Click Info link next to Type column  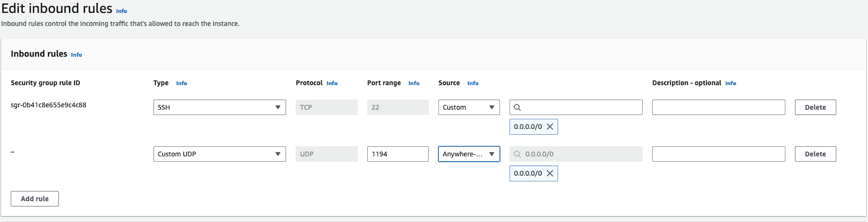tap(182, 83)
